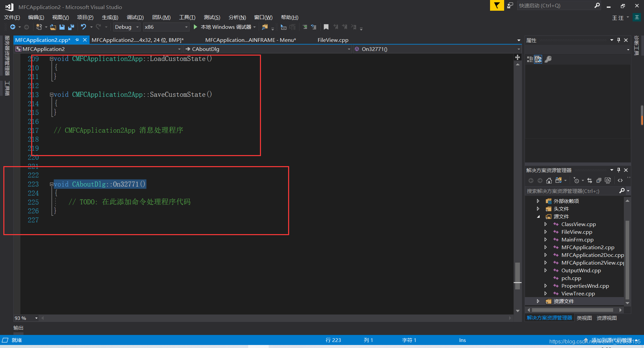Click the Solution Explorer horizontal scrollbar
644x348 pixels.
point(572,310)
